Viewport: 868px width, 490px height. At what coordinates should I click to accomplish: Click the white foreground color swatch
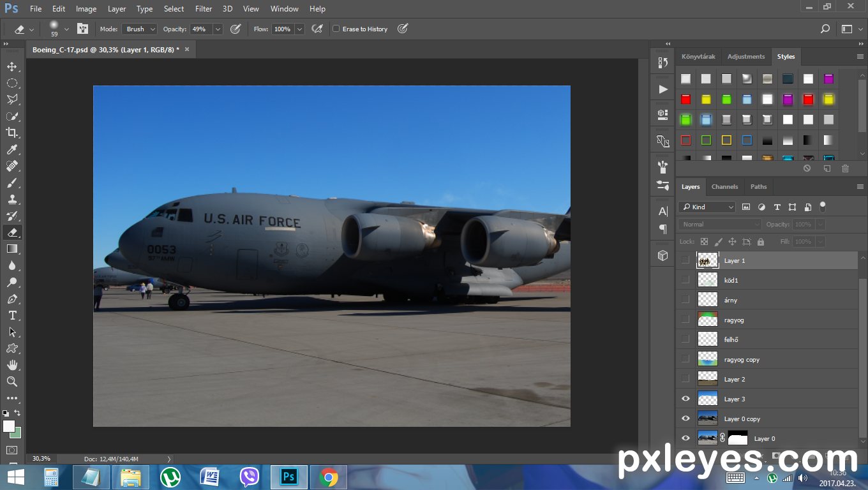point(8,426)
